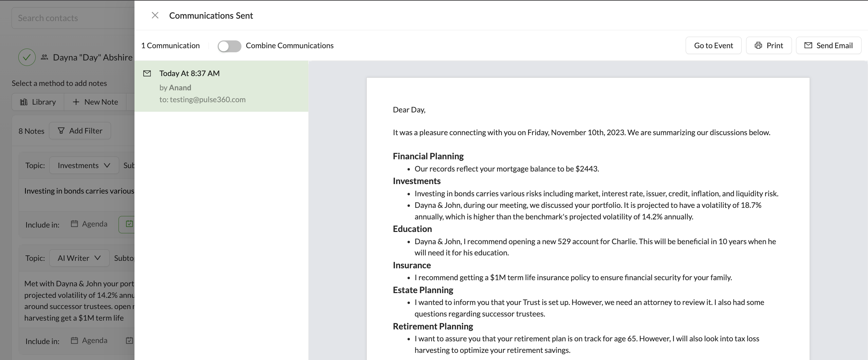Click calendar-check icon on Investments note

129,224
